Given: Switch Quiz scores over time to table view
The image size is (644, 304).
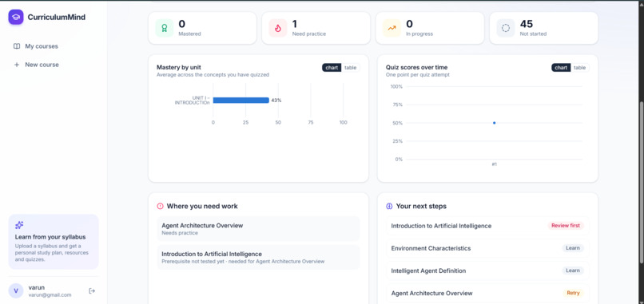Looking at the screenshot, I should click(579, 68).
